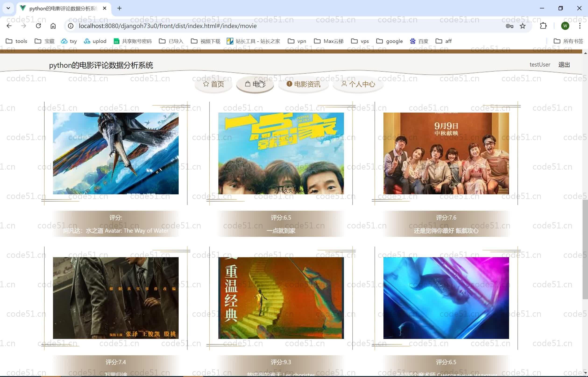Click the testUser account name
This screenshot has width=588, height=377.
point(540,65)
